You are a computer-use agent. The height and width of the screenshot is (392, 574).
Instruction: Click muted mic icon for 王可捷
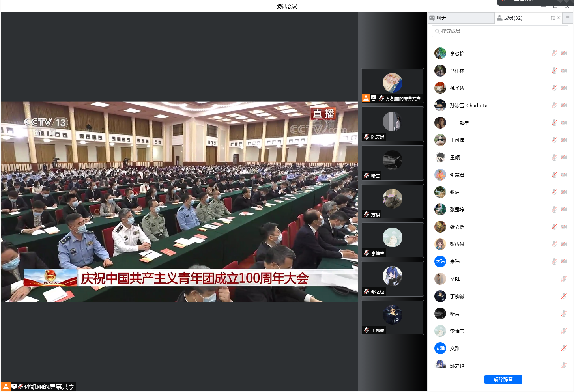pos(554,140)
